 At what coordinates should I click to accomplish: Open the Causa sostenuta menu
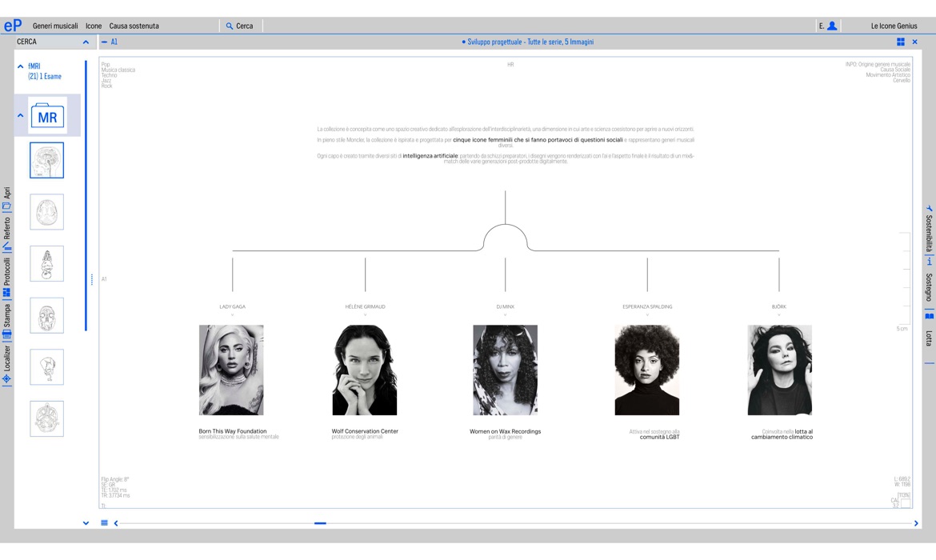click(x=134, y=26)
